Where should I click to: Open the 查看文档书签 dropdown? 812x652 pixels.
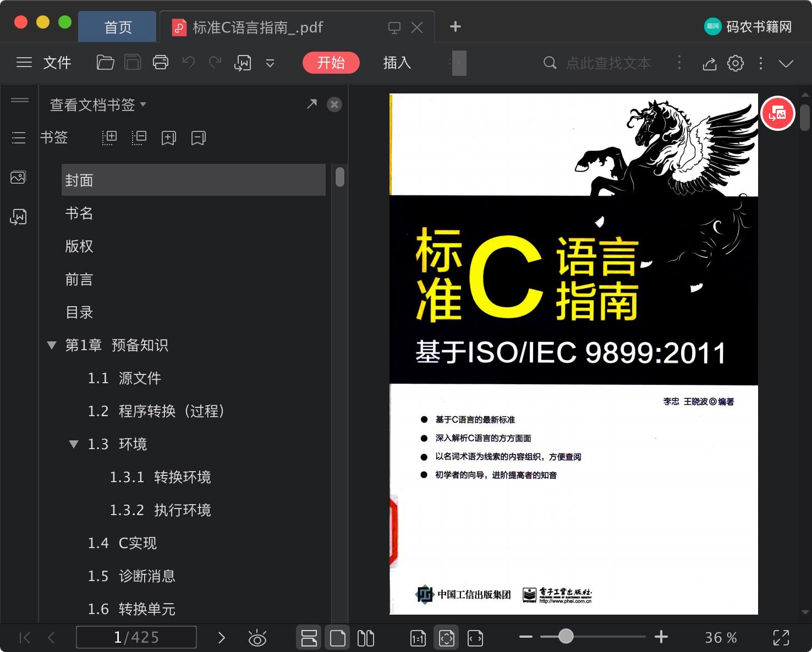click(98, 104)
